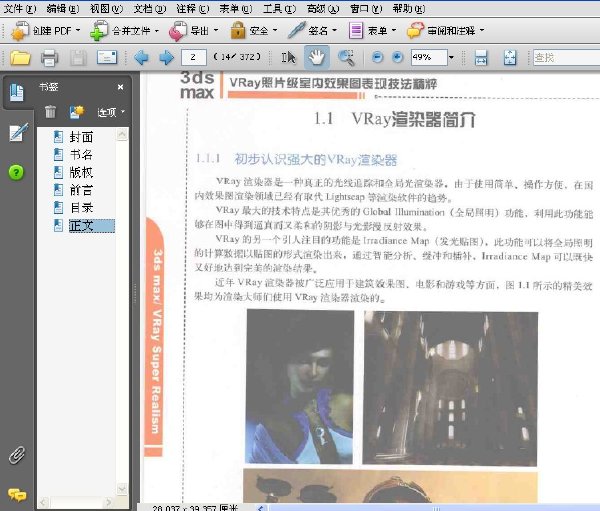Select the 目录 bookmark
Viewport: 600px width, 511px height.
coord(81,207)
